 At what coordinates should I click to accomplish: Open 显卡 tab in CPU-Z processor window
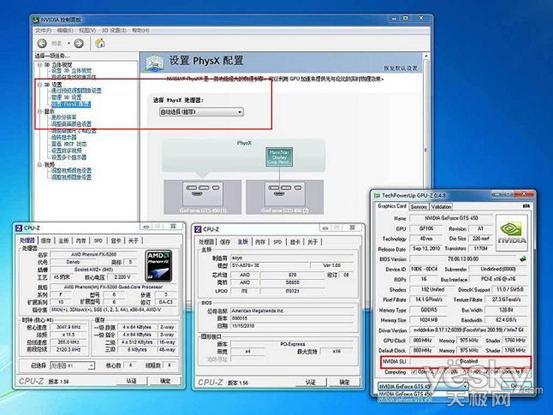point(116,240)
